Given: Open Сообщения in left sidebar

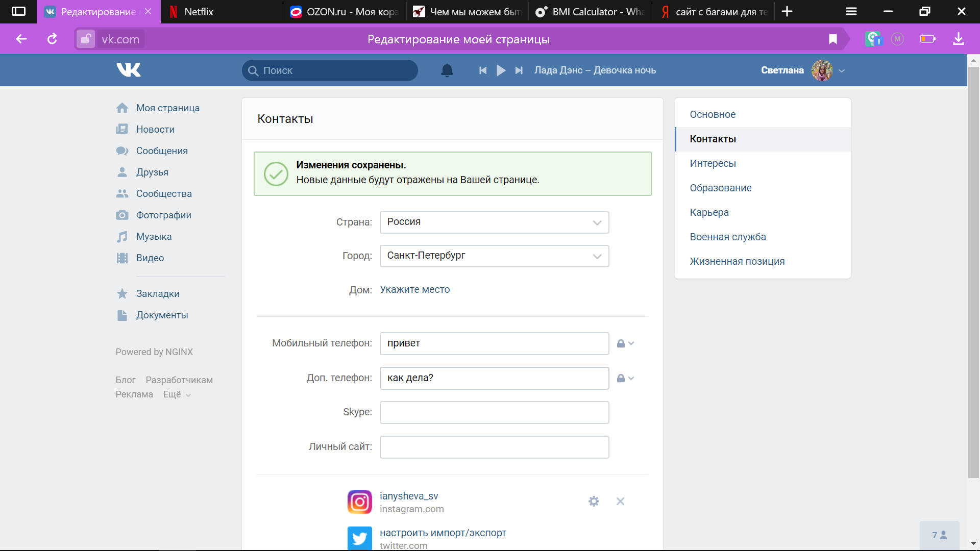Looking at the screenshot, I should [x=161, y=151].
